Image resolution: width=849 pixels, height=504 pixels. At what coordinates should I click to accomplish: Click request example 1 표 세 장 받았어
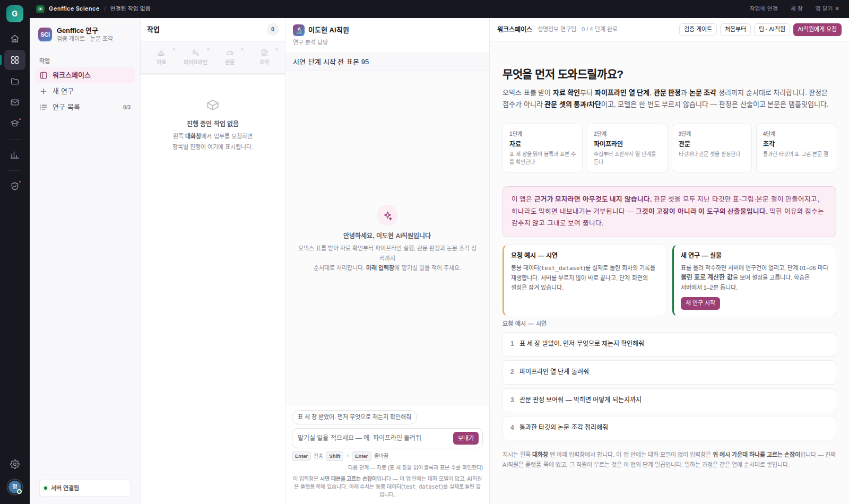coord(669,344)
